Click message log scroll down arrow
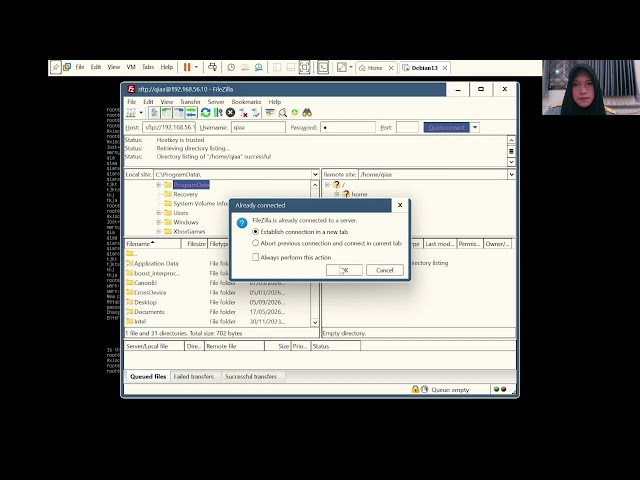The height and width of the screenshot is (480, 640). click(x=511, y=162)
